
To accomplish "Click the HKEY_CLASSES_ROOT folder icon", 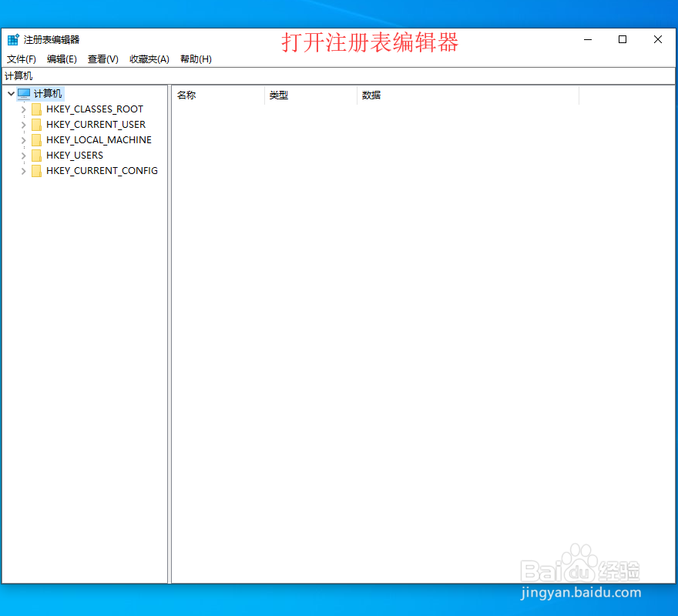I will point(37,109).
